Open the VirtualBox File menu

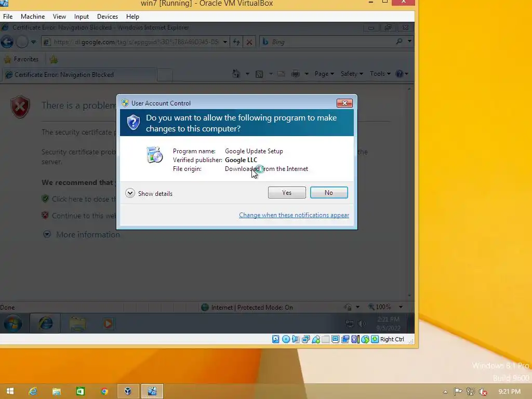(8, 16)
